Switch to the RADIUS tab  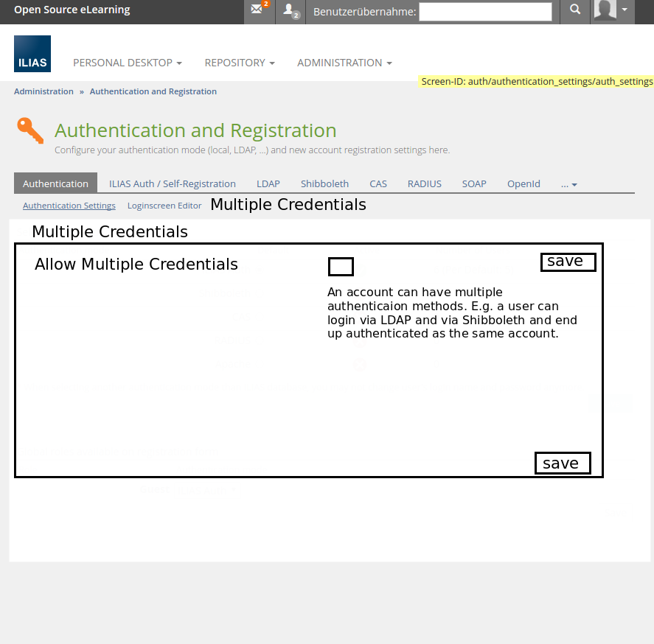[425, 183]
